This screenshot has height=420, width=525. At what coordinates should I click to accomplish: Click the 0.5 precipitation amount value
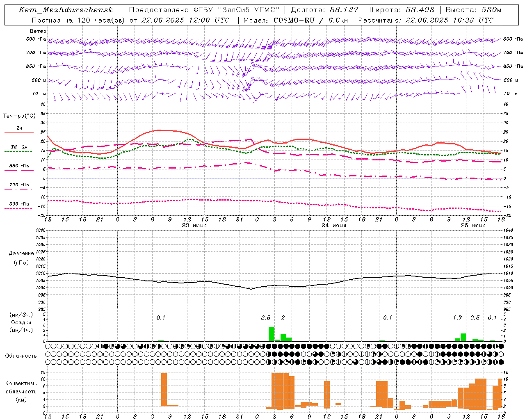[475, 318]
